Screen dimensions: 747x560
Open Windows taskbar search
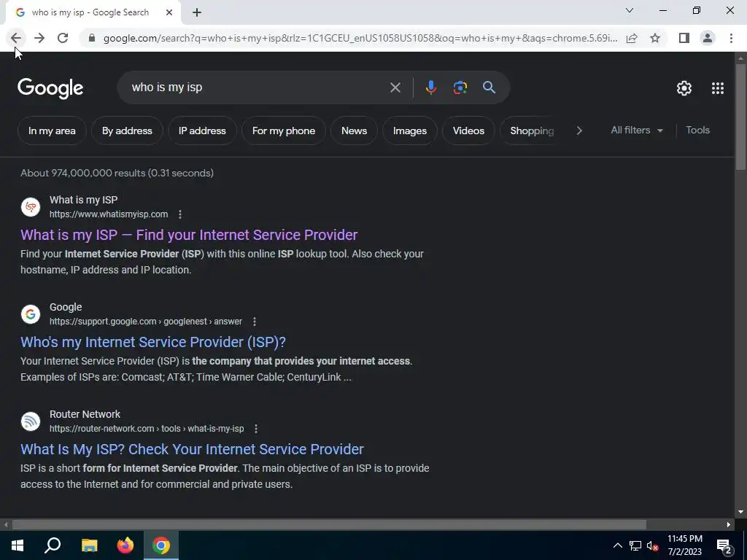(53, 545)
